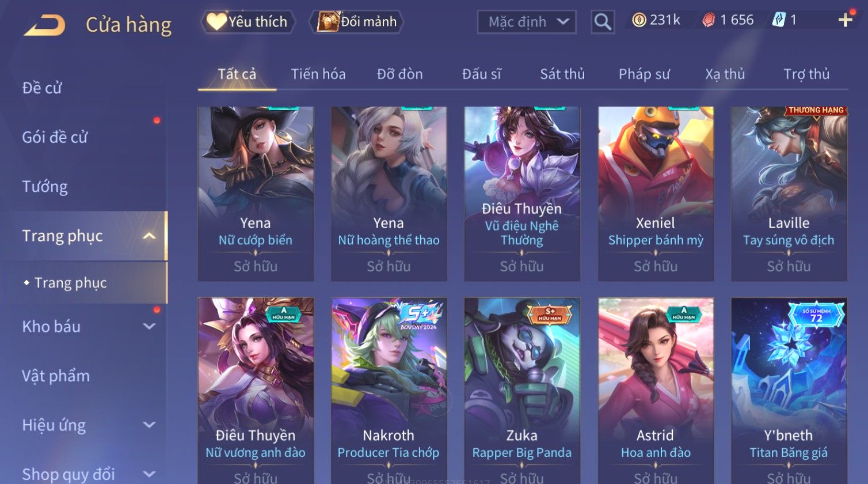Go to Tướng in sidebar
This screenshot has width=868, height=484.
click(x=45, y=187)
